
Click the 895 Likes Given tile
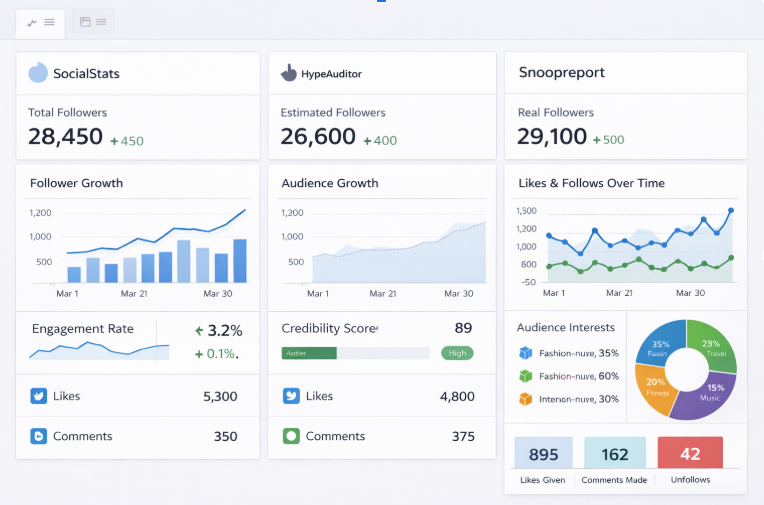(543, 454)
